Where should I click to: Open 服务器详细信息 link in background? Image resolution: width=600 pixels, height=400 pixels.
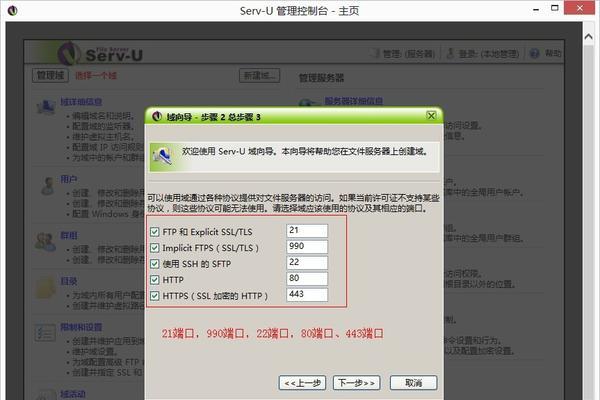tap(354, 101)
